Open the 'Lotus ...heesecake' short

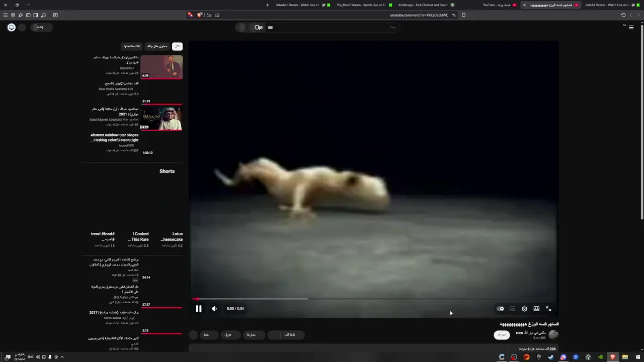[x=172, y=237]
